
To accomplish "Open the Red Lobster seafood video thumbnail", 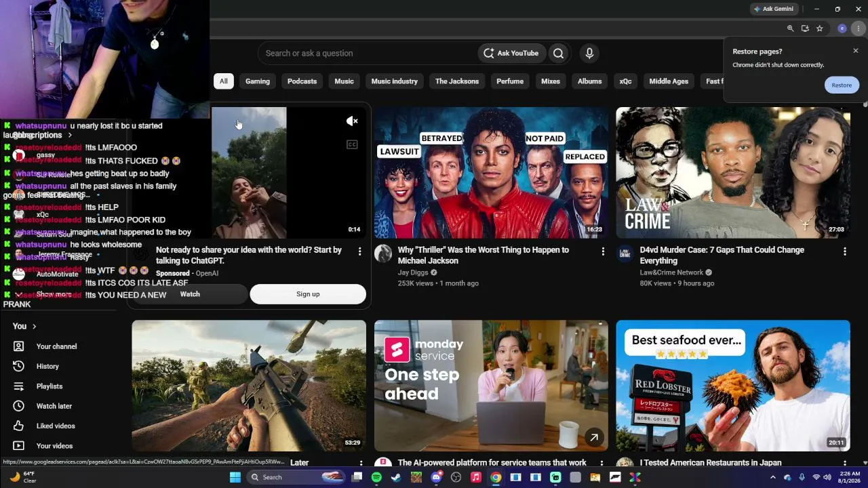I will (733, 386).
